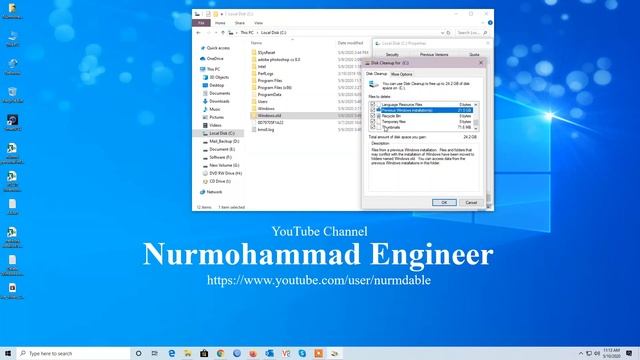Toggle the Recycle Bin checkbox
Viewport: 640px width, 360px height.
(372, 116)
